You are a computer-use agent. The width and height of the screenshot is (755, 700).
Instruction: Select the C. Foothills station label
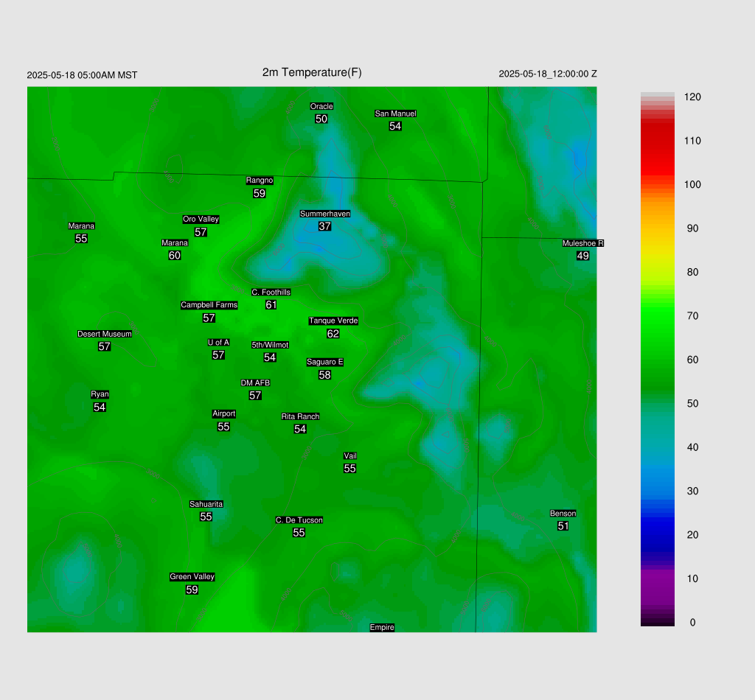[271, 292]
